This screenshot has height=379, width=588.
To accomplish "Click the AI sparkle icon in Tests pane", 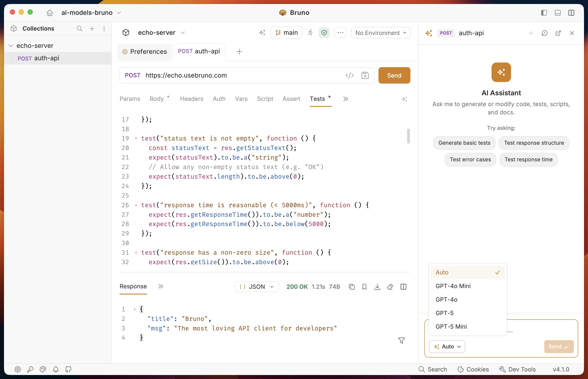I will tap(404, 99).
